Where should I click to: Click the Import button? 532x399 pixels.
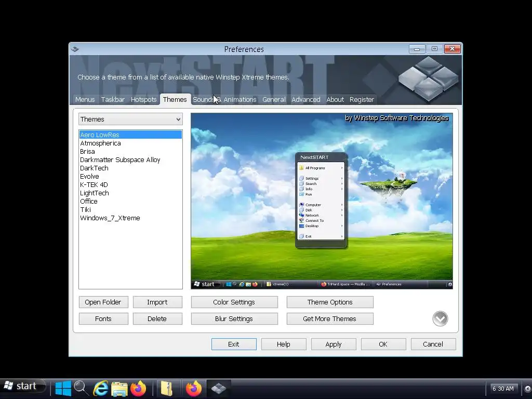[157, 302]
